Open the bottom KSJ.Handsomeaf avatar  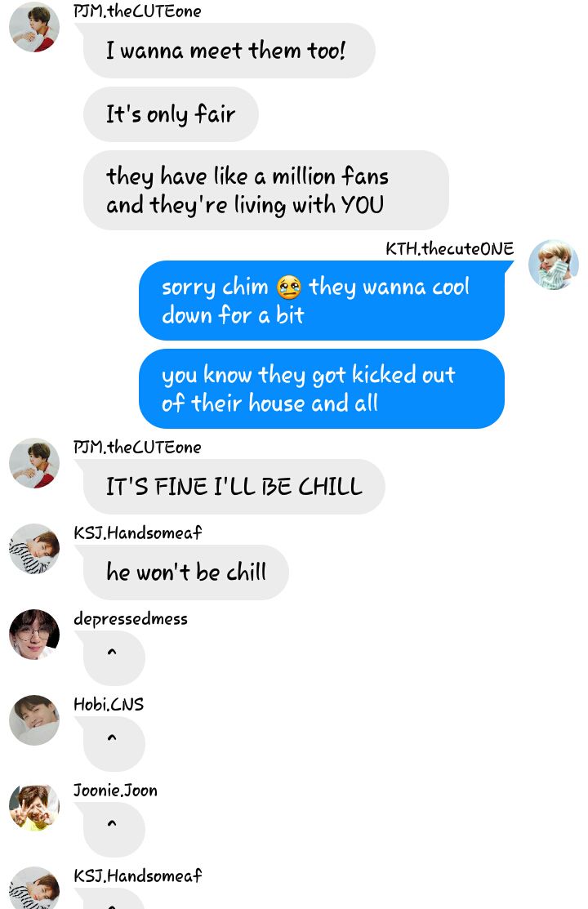tap(34, 888)
